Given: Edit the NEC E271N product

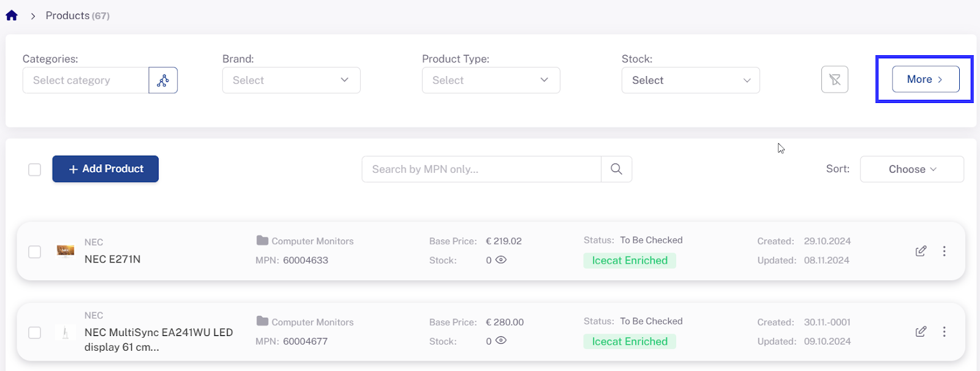Looking at the screenshot, I should 921,251.
